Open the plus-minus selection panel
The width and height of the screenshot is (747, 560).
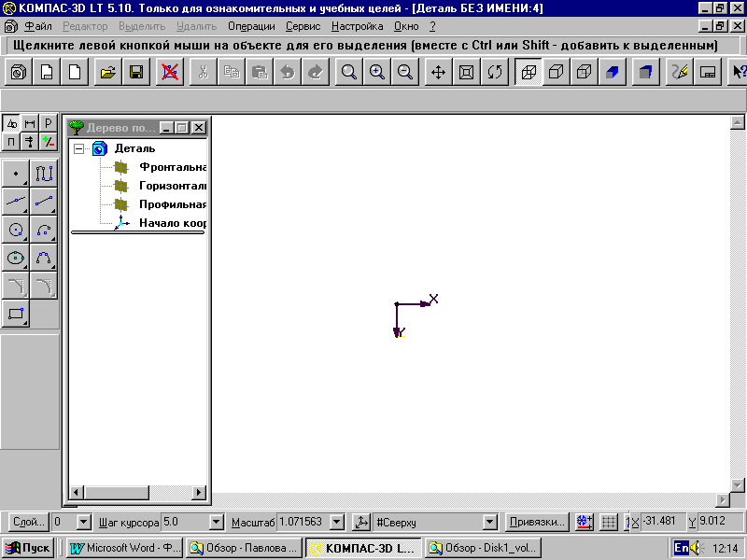(49, 142)
